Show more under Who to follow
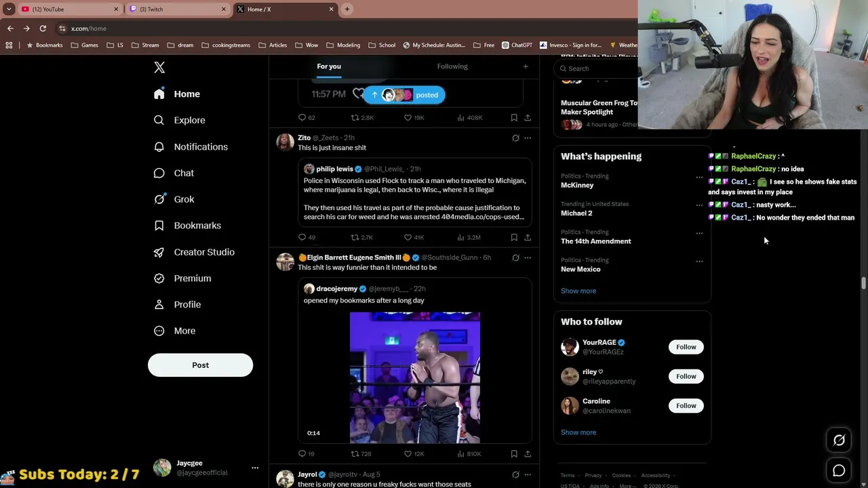This screenshot has width=868, height=488. tap(578, 432)
